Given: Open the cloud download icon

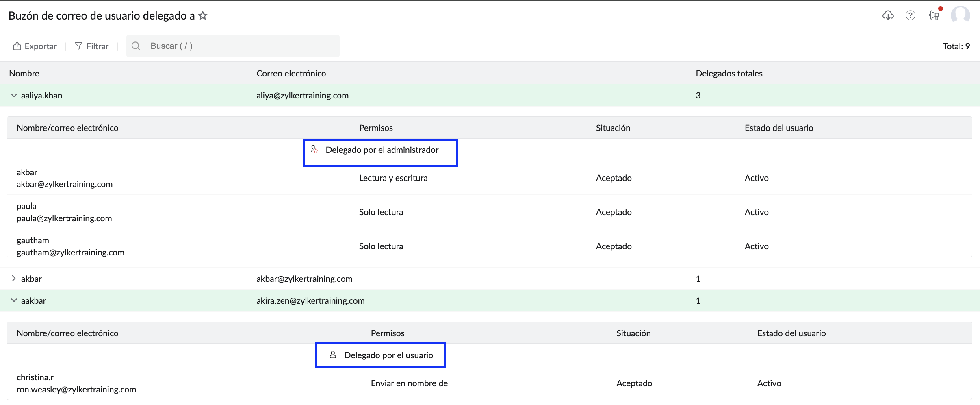Looking at the screenshot, I should tap(888, 15).
